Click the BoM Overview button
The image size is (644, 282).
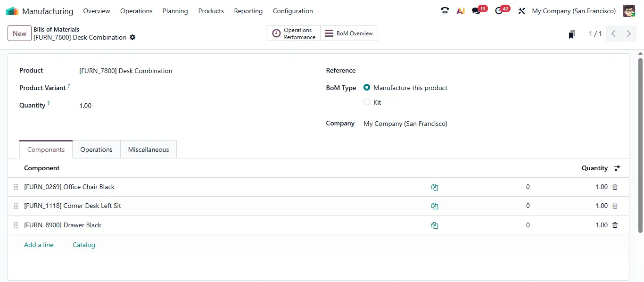pyautogui.click(x=349, y=33)
